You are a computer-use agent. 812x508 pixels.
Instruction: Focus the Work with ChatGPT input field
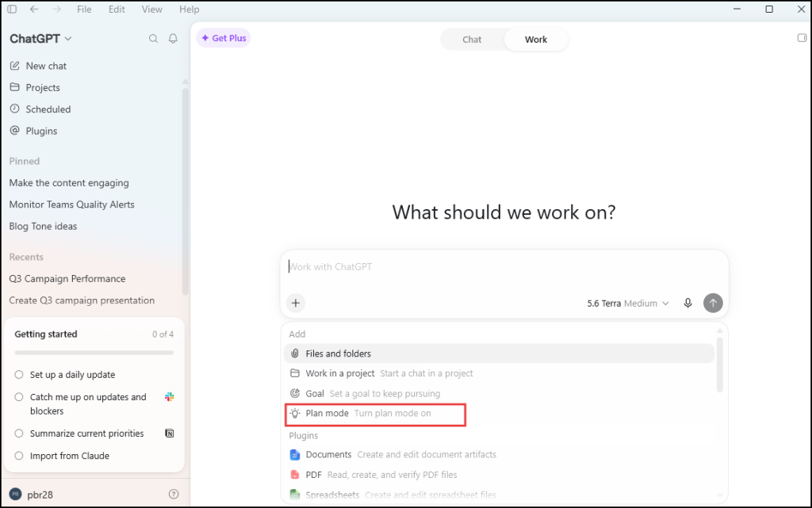(x=504, y=267)
